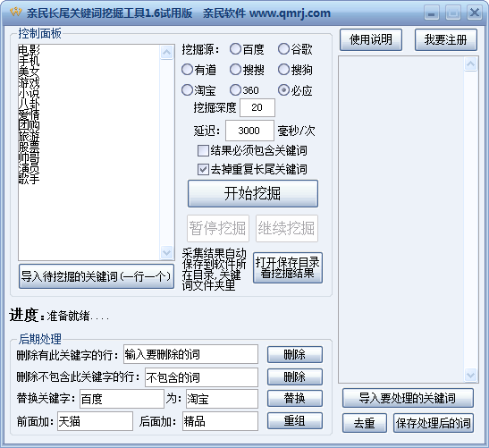Click the keyword 演员 in the list

pyautogui.click(x=29, y=168)
